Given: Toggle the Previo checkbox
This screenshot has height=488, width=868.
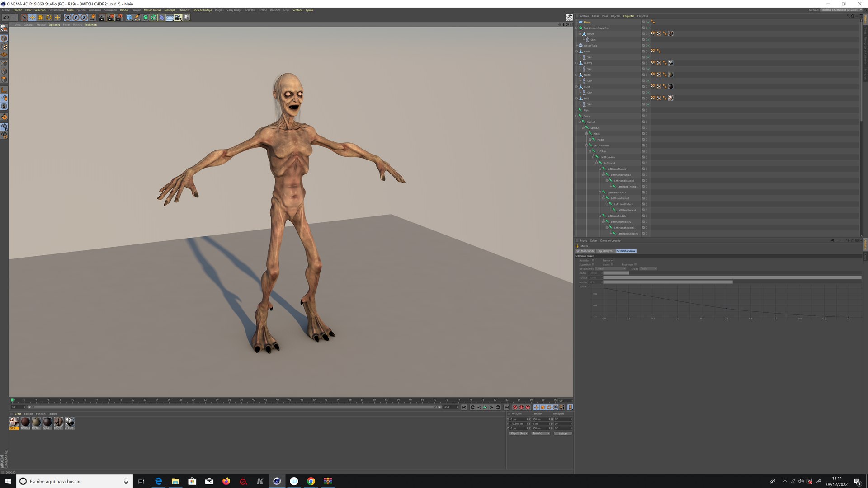Looking at the screenshot, I should (x=612, y=260).
